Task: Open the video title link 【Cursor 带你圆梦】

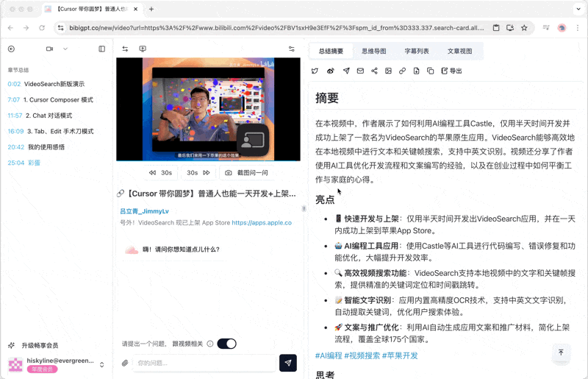Action: (x=211, y=194)
